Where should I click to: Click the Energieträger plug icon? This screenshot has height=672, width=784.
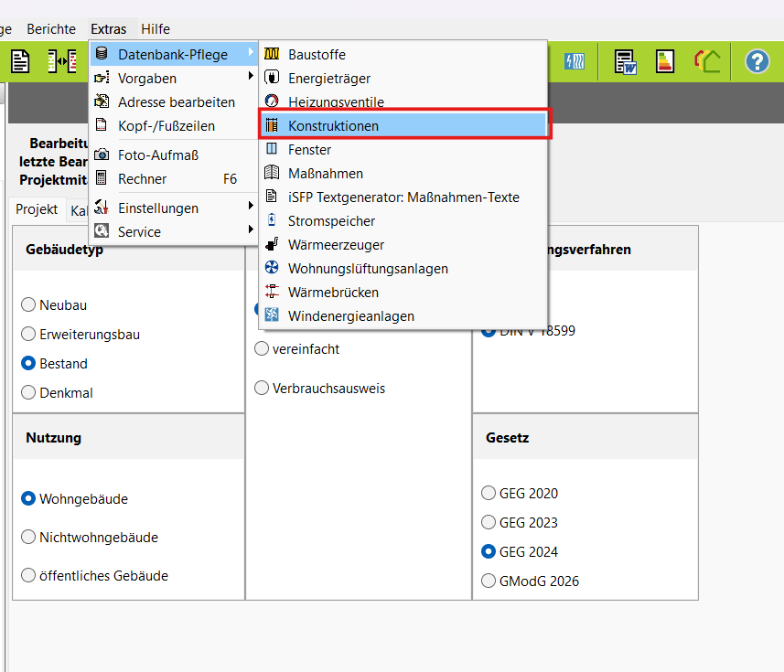(272, 78)
